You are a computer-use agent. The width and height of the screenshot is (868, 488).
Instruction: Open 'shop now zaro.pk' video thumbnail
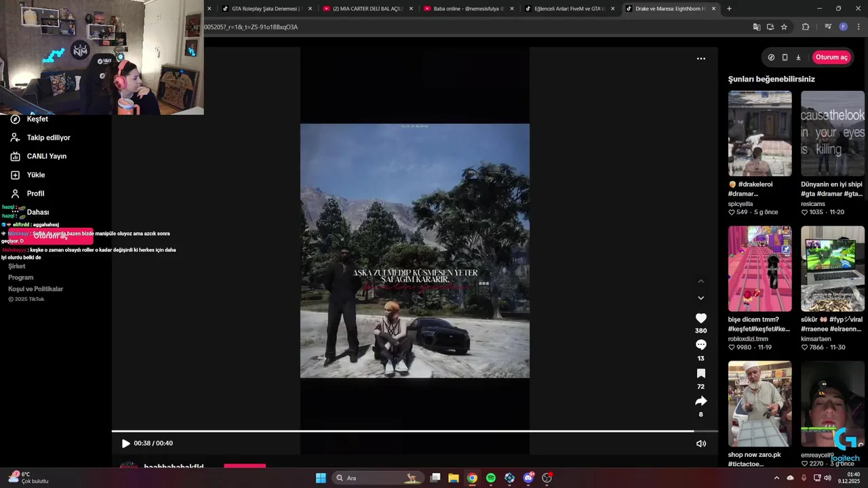tap(759, 403)
